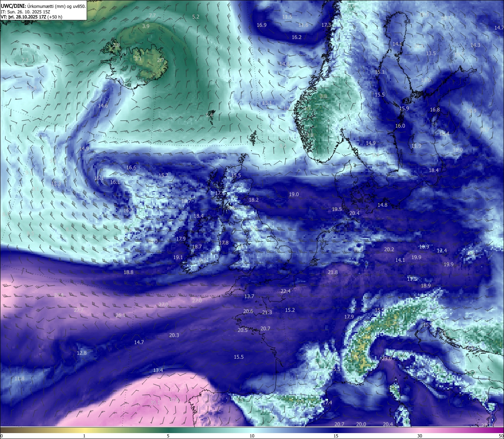Click the 15.1 value label
The width and height of the screenshot is (504, 439).
tap(380, 72)
